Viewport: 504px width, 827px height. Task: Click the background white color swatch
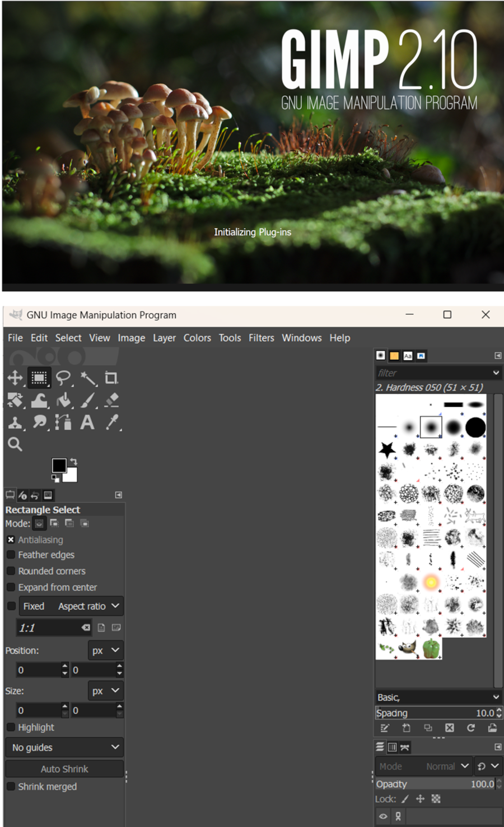click(71, 475)
